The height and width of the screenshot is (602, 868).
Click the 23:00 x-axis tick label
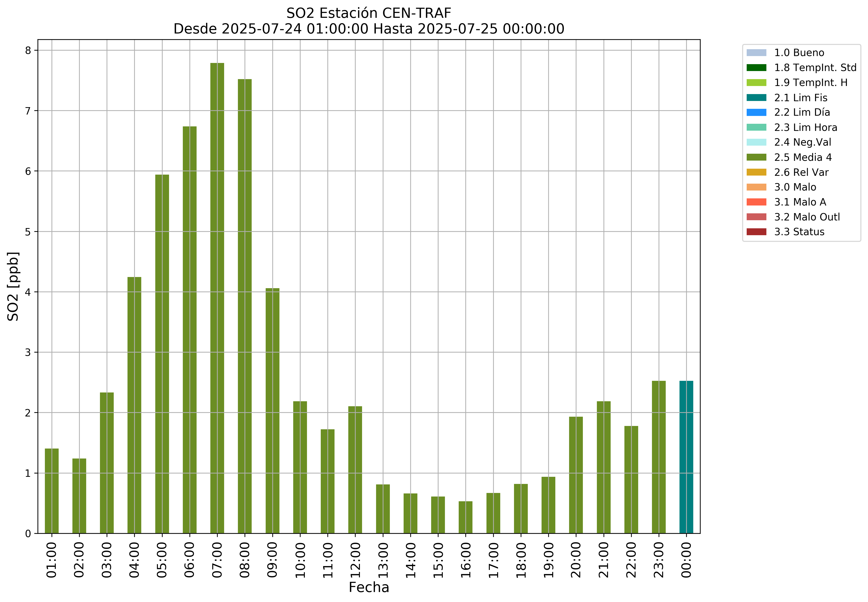(659, 560)
